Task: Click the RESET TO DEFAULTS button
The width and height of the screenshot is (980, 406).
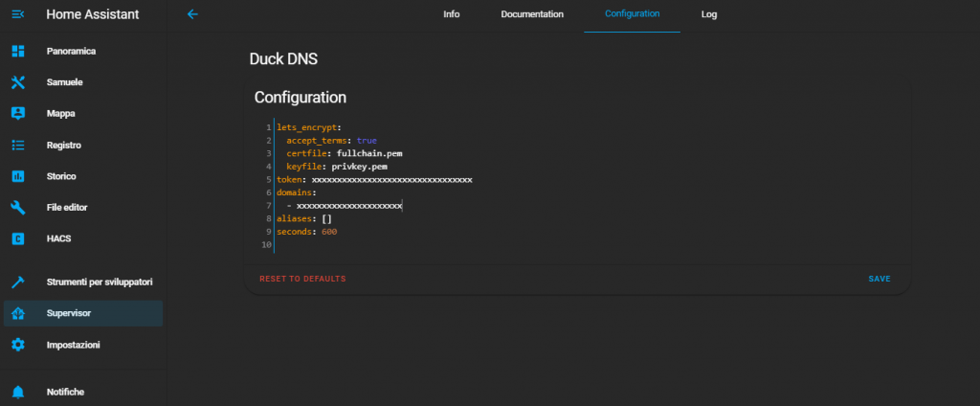Action: coord(302,279)
